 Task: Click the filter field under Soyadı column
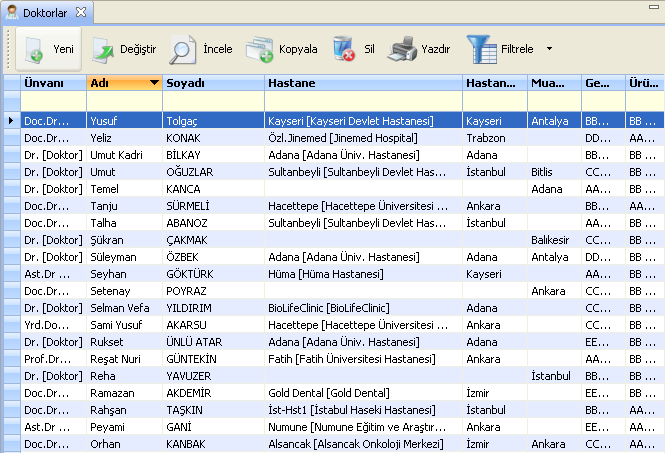point(213,101)
